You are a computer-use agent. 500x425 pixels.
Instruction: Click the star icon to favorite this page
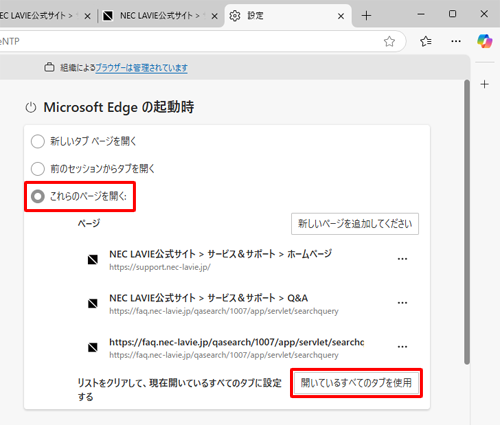tap(389, 41)
